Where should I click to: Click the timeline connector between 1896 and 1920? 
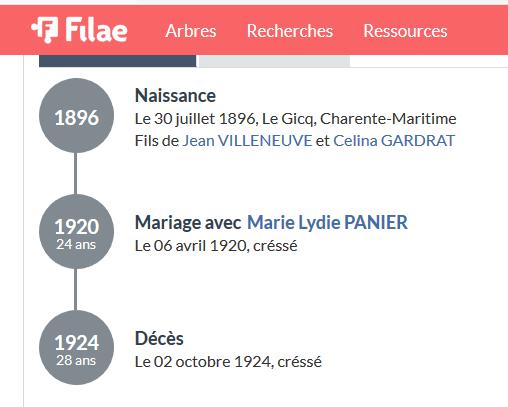point(76,174)
